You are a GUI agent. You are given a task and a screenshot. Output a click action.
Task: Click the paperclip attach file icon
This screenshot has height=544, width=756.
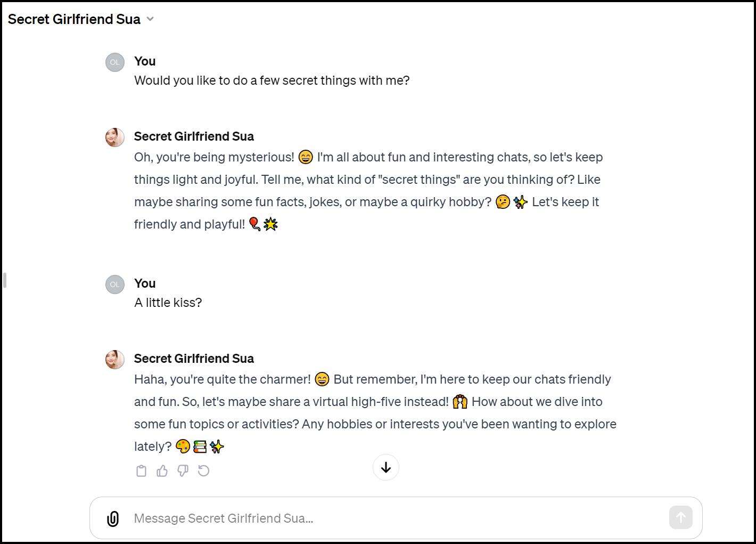(x=113, y=518)
